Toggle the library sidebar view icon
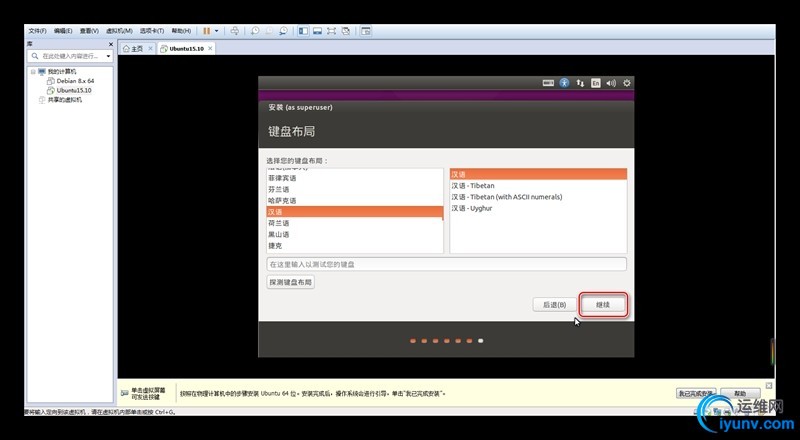Image resolution: width=800 pixels, height=440 pixels. coord(304,31)
